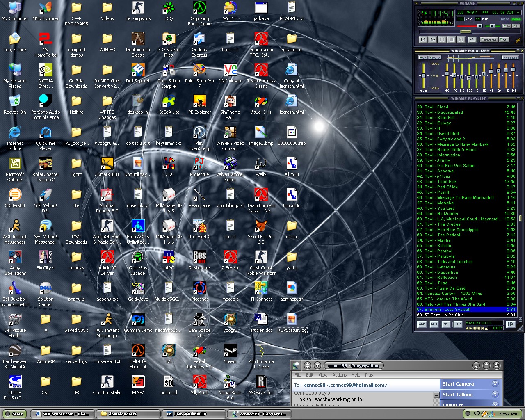Image resolution: width=525 pixels, height=420 pixels.
Task: Select the Red Alert 2 icon
Action: tap(199, 229)
